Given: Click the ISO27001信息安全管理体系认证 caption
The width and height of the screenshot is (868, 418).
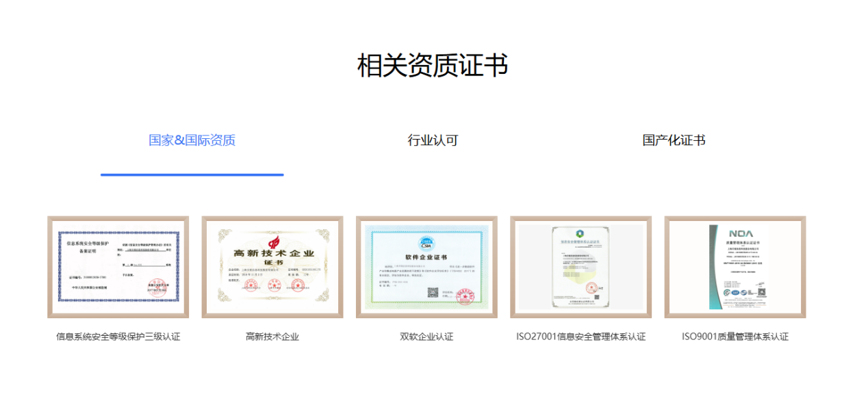Looking at the screenshot, I should pyautogui.click(x=580, y=337).
